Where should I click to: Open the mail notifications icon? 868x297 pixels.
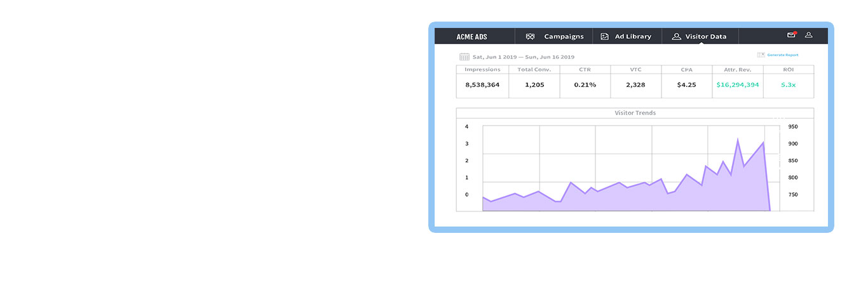tap(791, 35)
